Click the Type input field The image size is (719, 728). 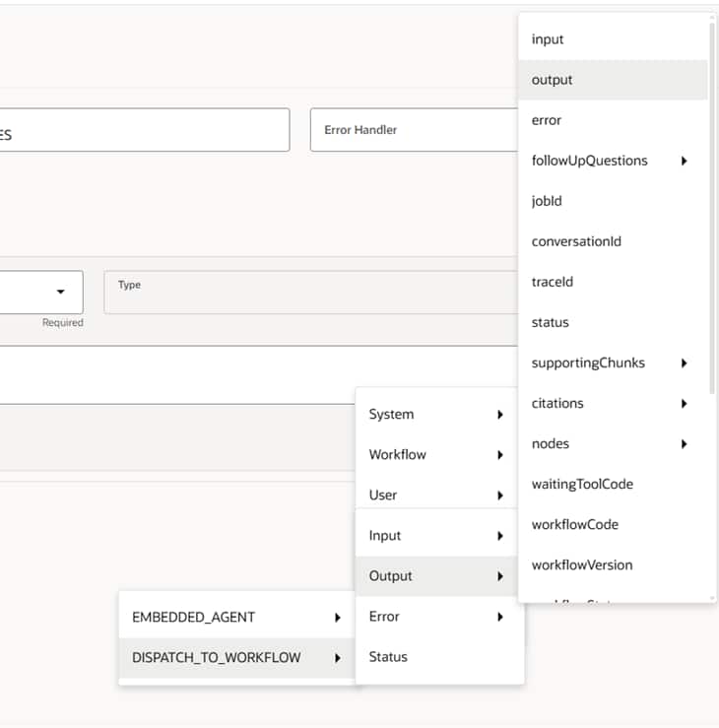pyautogui.click(x=310, y=293)
